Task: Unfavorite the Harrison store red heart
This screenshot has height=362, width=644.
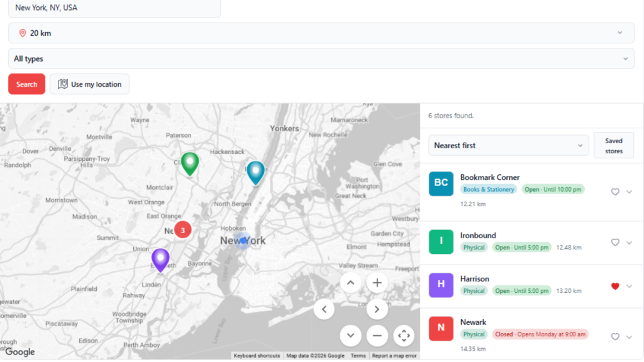Action: click(x=615, y=286)
